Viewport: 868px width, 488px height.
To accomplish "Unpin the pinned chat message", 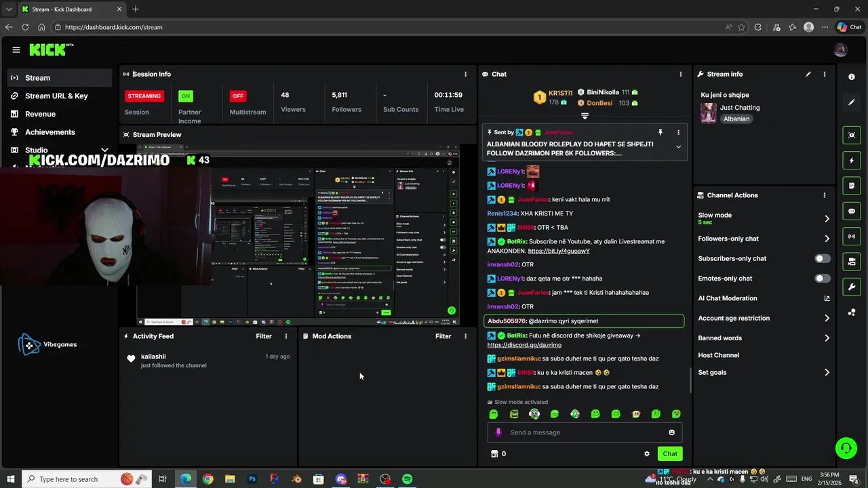I will (660, 133).
